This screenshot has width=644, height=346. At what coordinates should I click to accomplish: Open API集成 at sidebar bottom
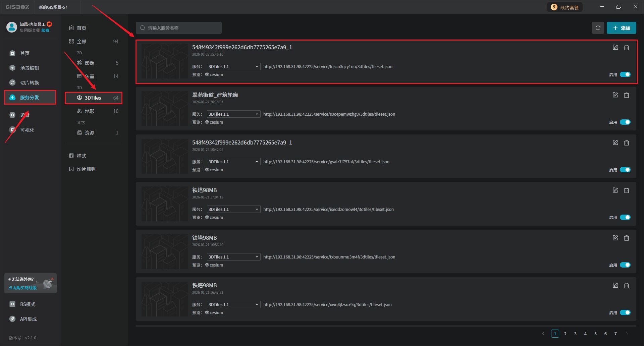[x=28, y=319]
